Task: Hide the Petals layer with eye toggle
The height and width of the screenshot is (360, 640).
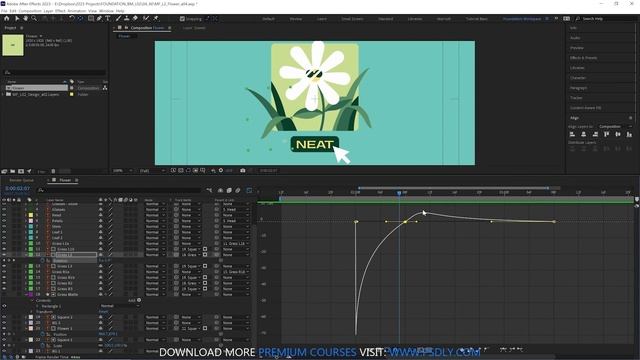Action: pos(4,221)
